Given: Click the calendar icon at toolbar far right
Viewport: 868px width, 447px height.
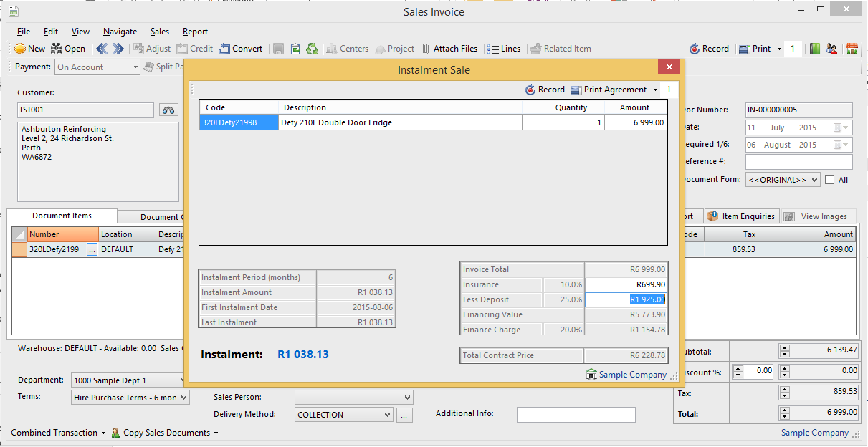Looking at the screenshot, I should click(852, 49).
